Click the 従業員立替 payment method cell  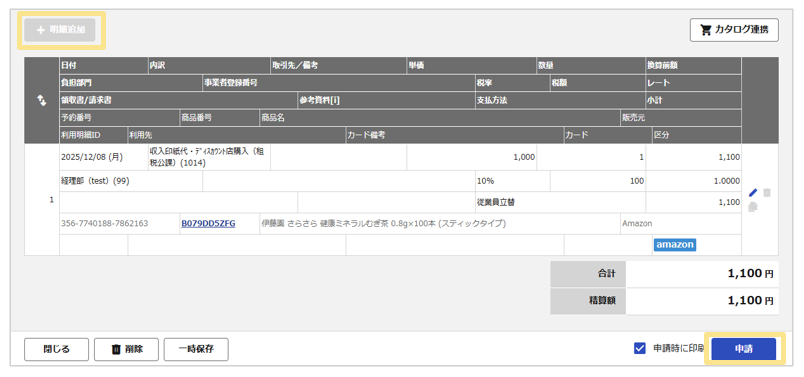coord(560,202)
